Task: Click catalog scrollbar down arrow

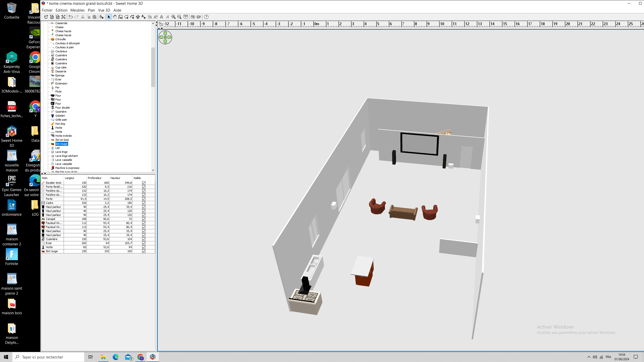Action: (153, 170)
